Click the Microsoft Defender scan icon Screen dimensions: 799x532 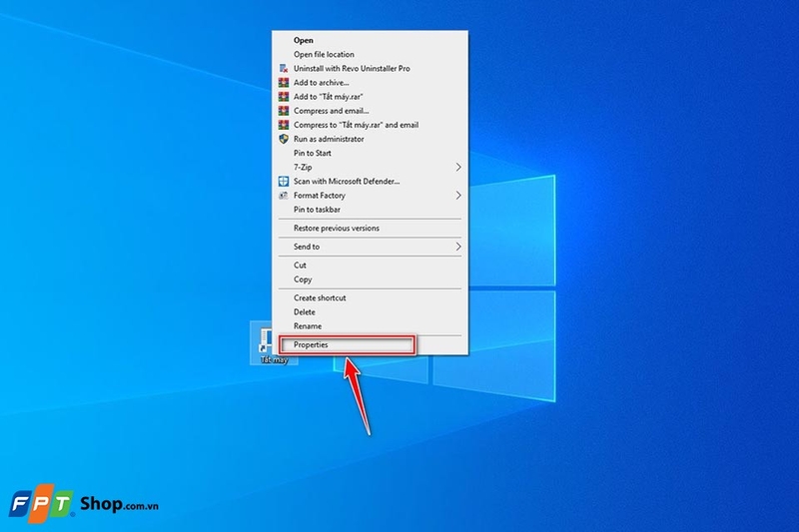click(x=284, y=182)
